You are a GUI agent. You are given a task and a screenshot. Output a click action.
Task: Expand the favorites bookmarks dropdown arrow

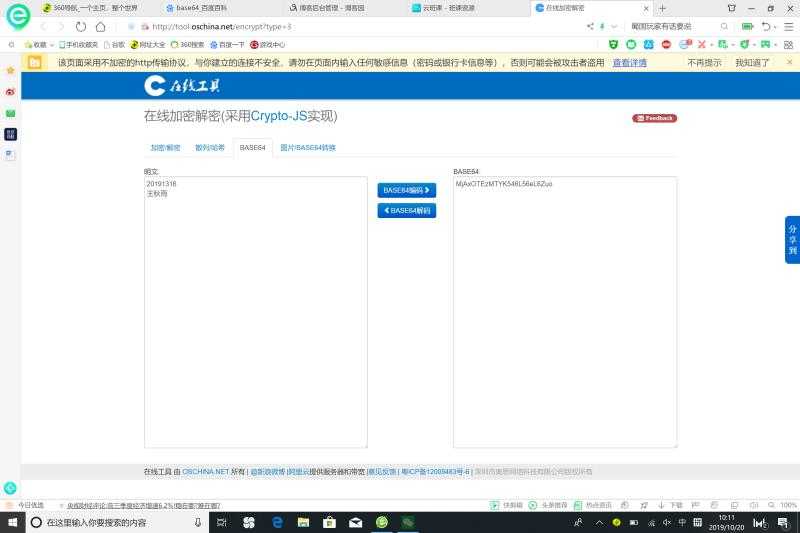(x=52, y=45)
